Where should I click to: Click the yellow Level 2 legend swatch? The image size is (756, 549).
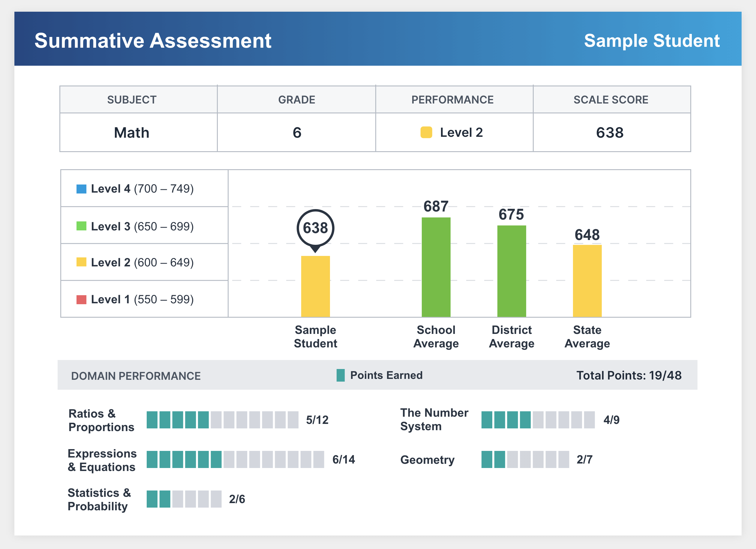click(x=81, y=262)
